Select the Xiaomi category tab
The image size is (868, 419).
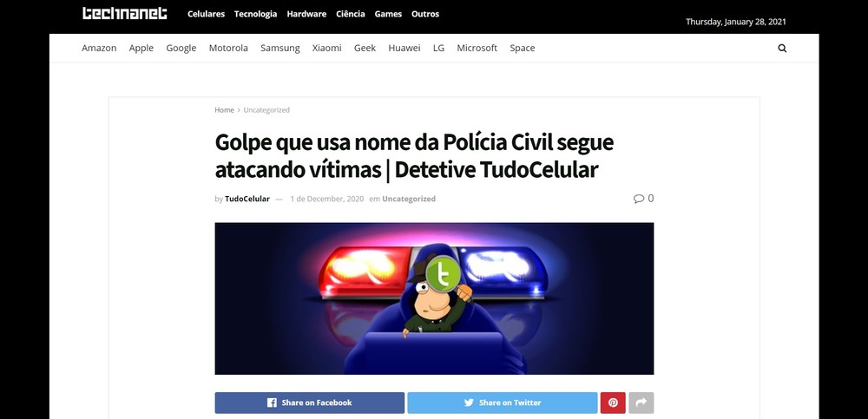[x=326, y=49]
